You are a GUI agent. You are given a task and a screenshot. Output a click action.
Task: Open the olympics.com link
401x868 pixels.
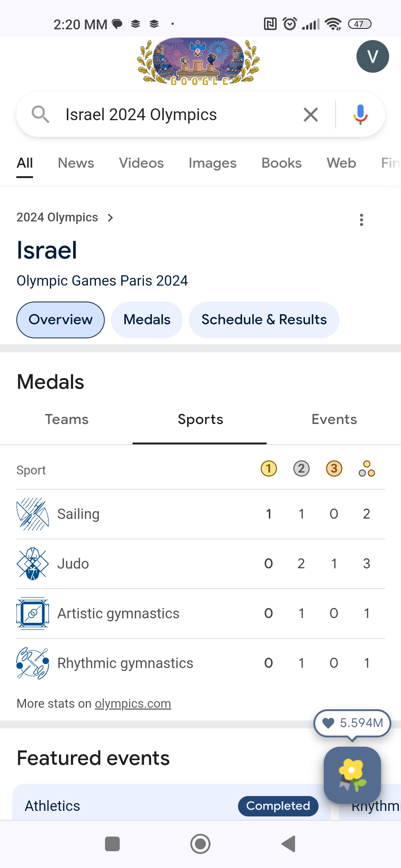[x=133, y=704]
